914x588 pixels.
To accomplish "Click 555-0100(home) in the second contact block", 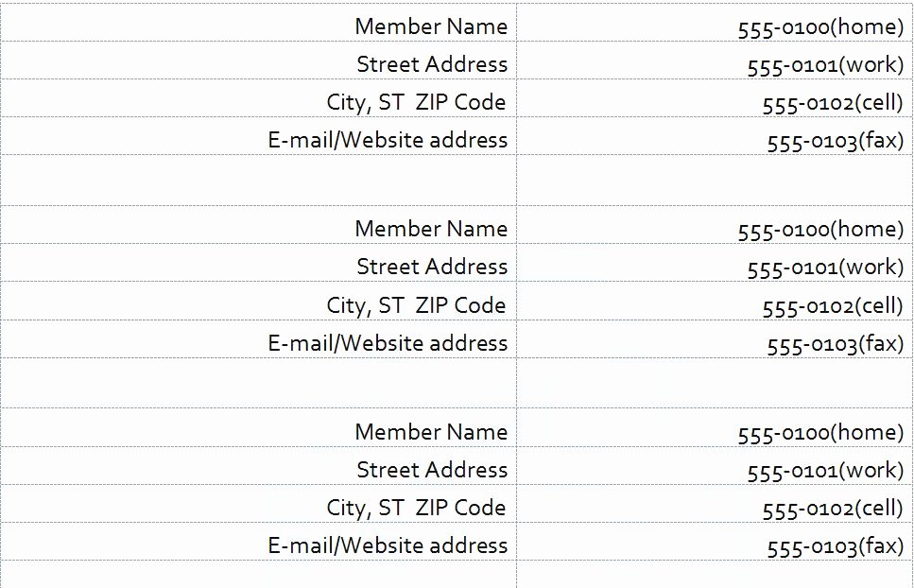I will click(820, 230).
